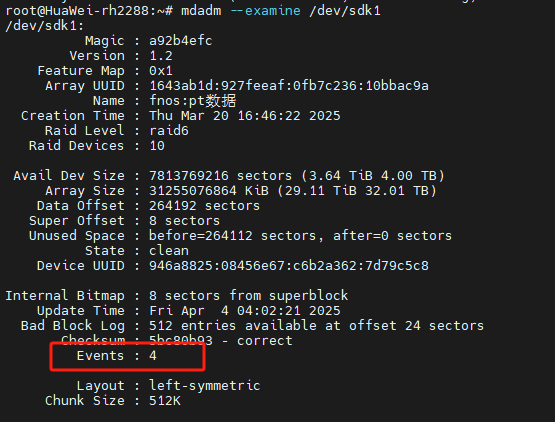Click the Creation Time date value
The image size is (555, 422).
245,115
